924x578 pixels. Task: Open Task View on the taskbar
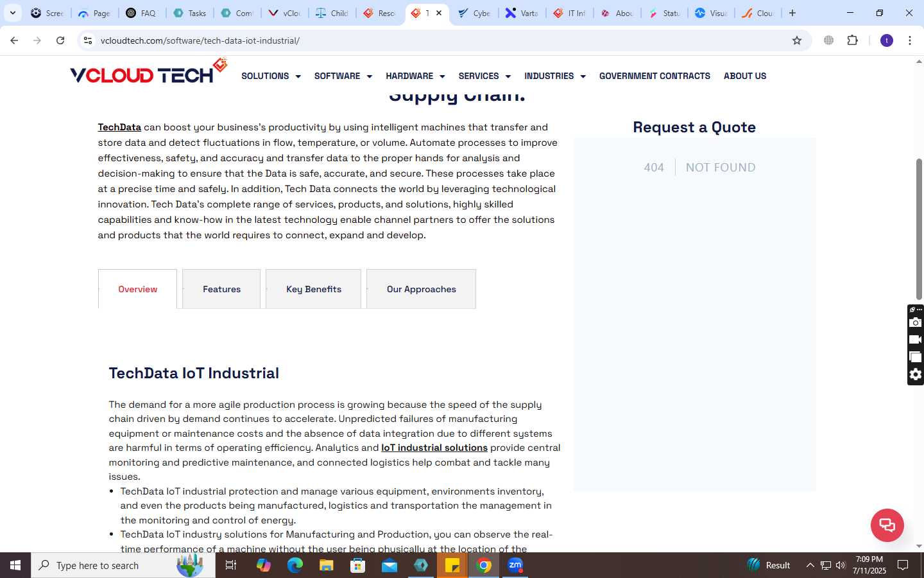[231, 565]
